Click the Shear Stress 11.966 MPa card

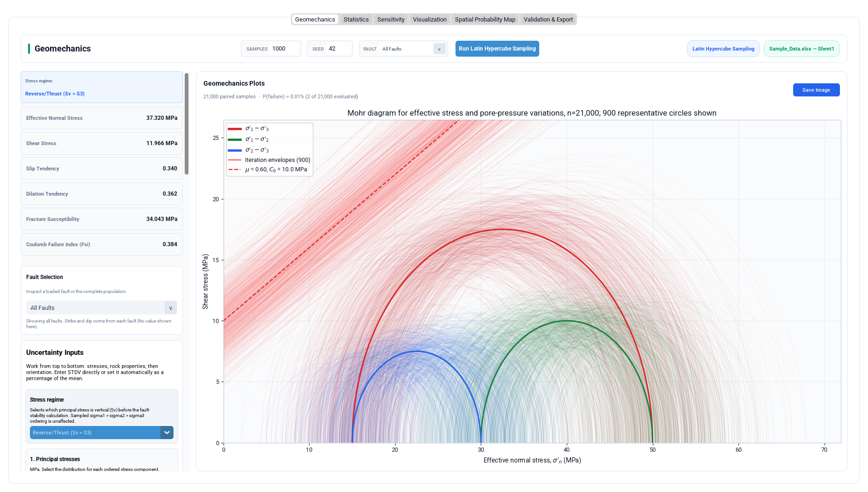[101, 143]
